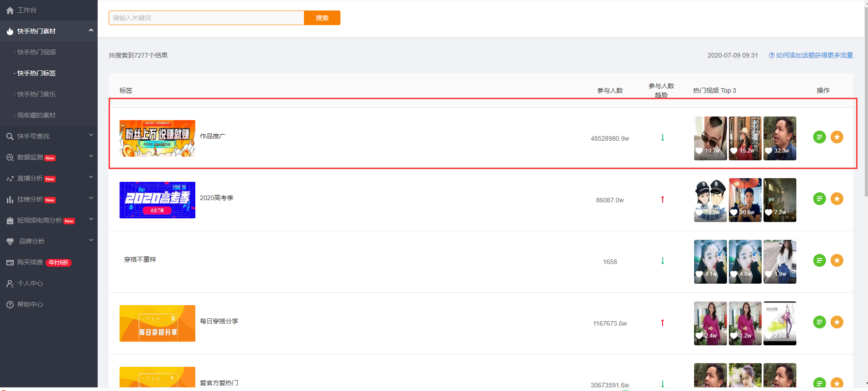Expand the 短视频电商分析 chevron
This screenshot has width=868, height=391.
point(91,219)
